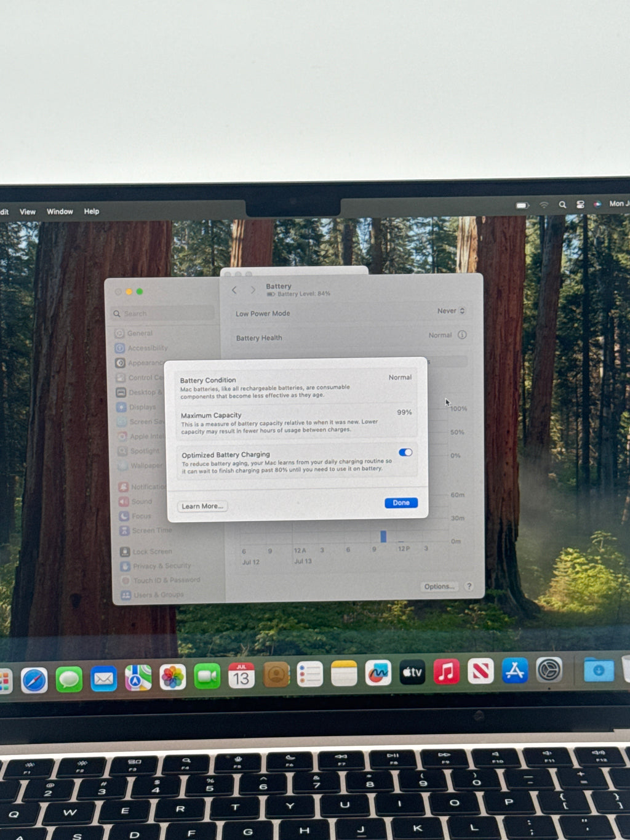Open the Battery Options button

tap(439, 586)
